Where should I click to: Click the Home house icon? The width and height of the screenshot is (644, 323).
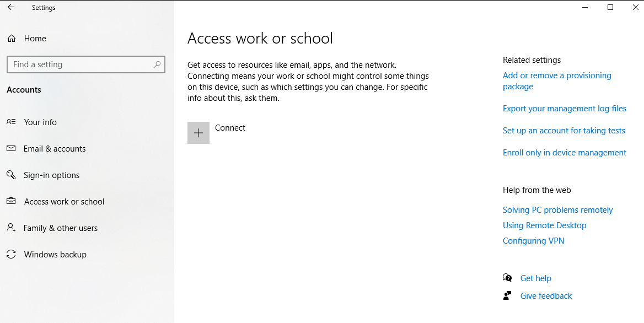point(12,39)
